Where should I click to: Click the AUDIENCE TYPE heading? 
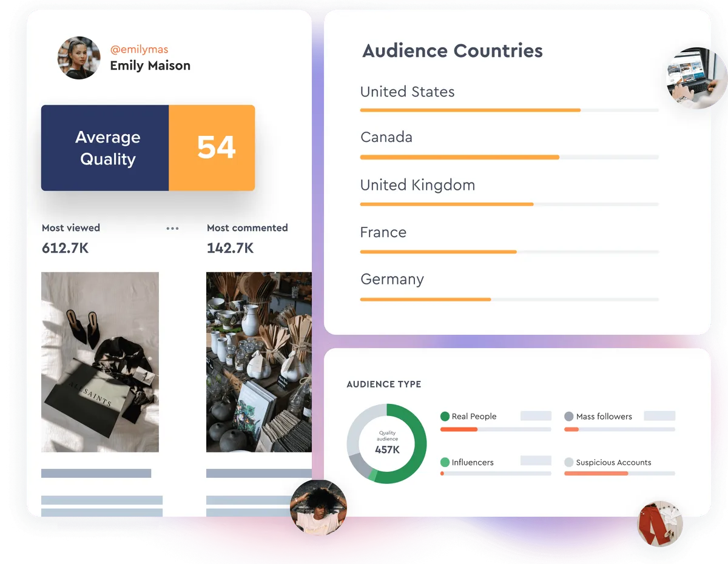click(383, 384)
